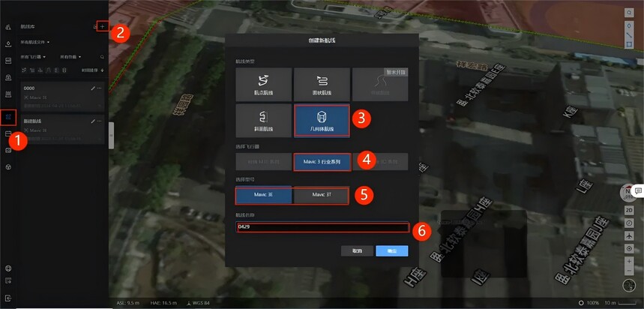The width and height of the screenshot is (644, 309).
Task: Open the picture icon in the left sidebar
Action: pyautogui.click(x=8, y=151)
